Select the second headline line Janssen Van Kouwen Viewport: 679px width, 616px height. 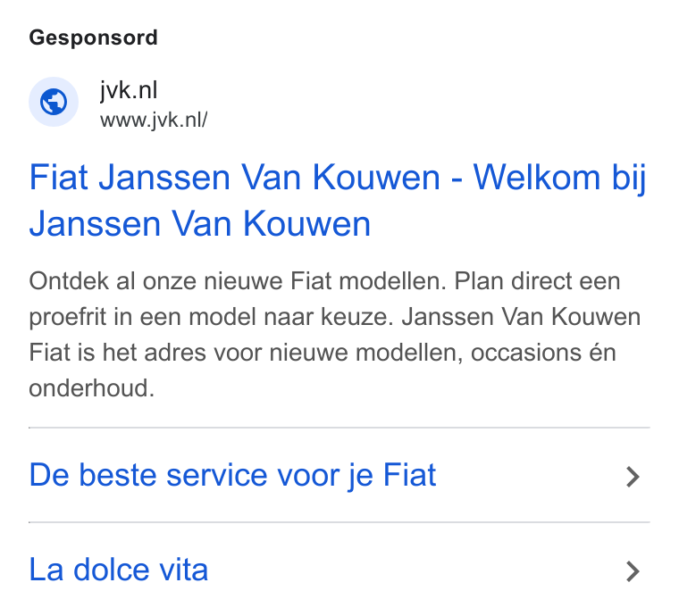click(200, 224)
